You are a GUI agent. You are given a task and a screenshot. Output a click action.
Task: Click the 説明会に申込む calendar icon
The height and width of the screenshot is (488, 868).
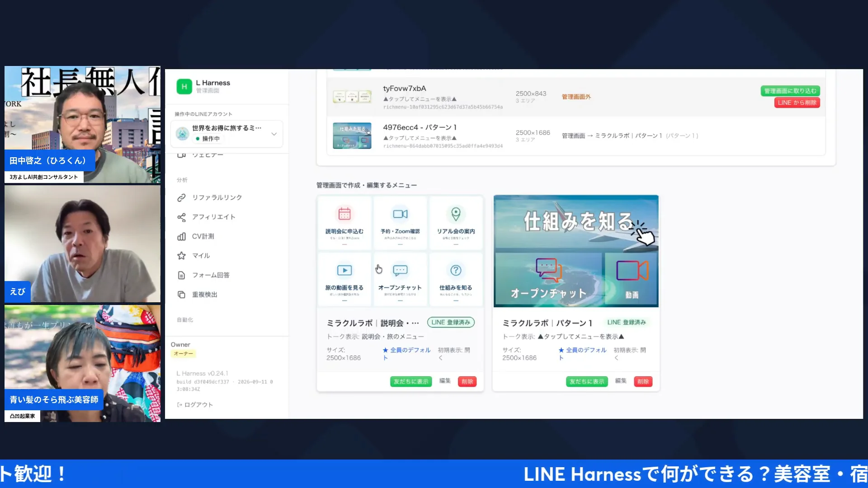tap(344, 214)
